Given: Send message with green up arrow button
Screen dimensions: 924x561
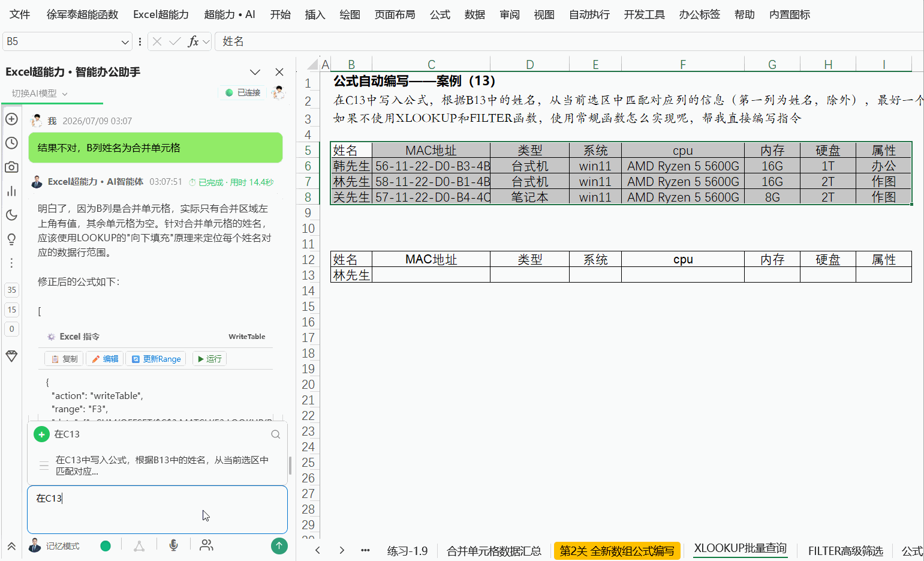Looking at the screenshot, I should coord(279,545).
